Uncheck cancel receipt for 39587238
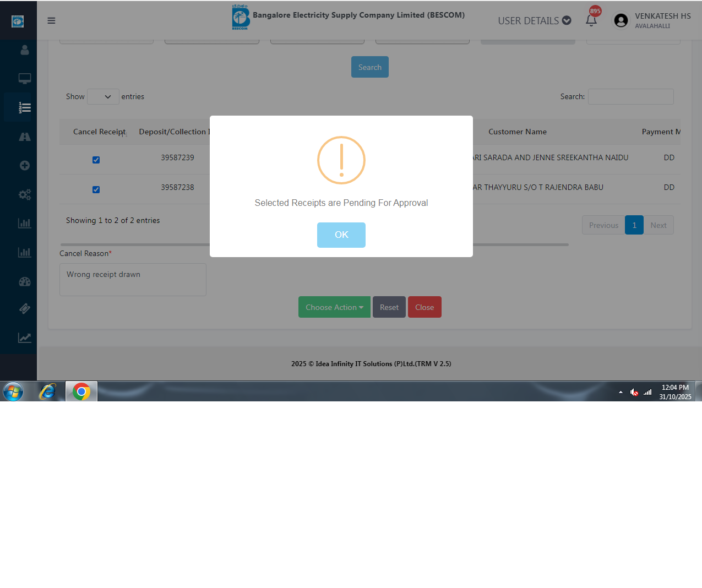This screenshot has width=702, height=588. click(x=96, y=190)
